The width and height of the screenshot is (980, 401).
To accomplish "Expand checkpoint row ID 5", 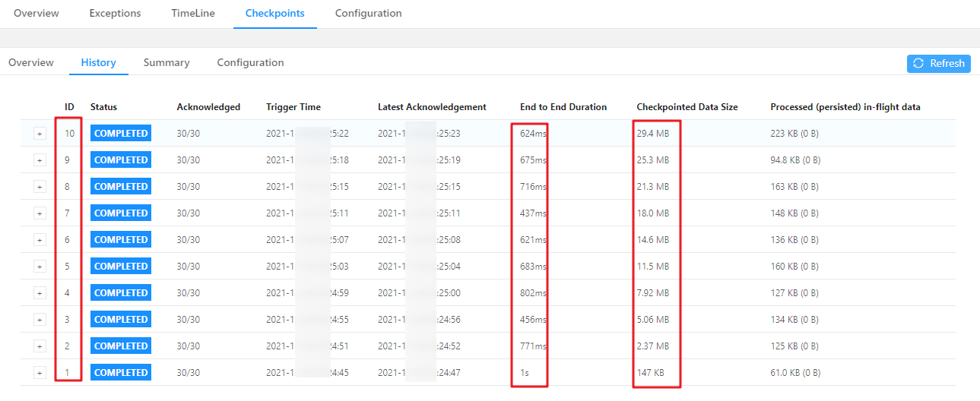I will coord(40,267).
